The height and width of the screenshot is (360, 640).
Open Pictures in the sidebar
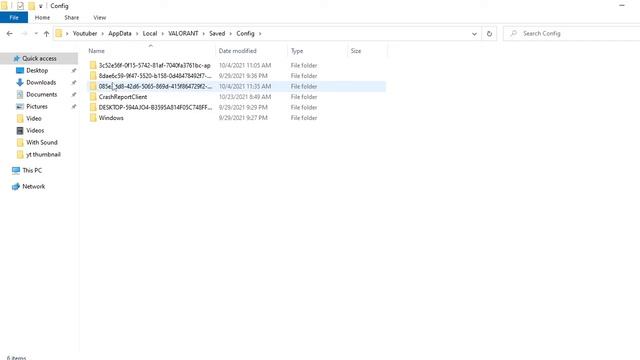pos(37,107)
